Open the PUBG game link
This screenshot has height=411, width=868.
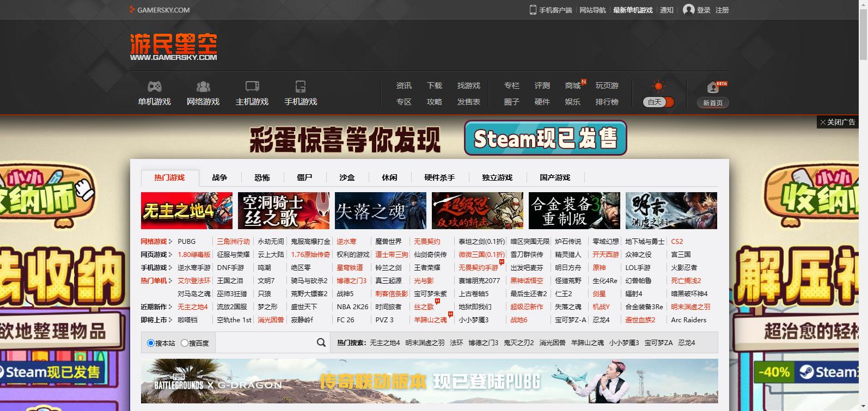click(x=186, y=241)
